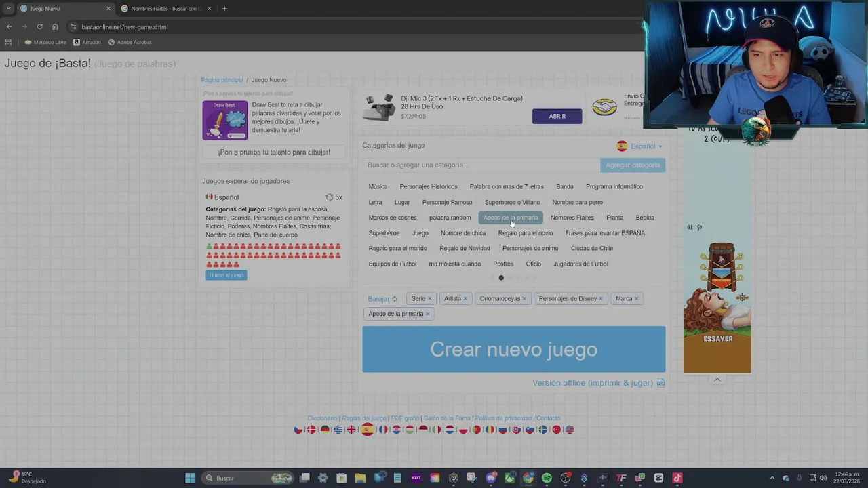Select the Portuguese flag language icon
The width and height of the screenshot is (868, 488).
point(477,430)
